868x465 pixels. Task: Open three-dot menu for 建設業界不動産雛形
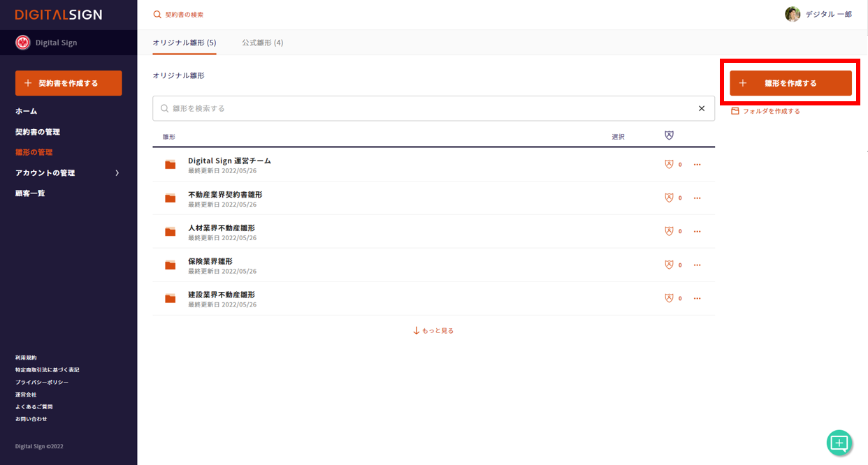(x=697, y=299)
